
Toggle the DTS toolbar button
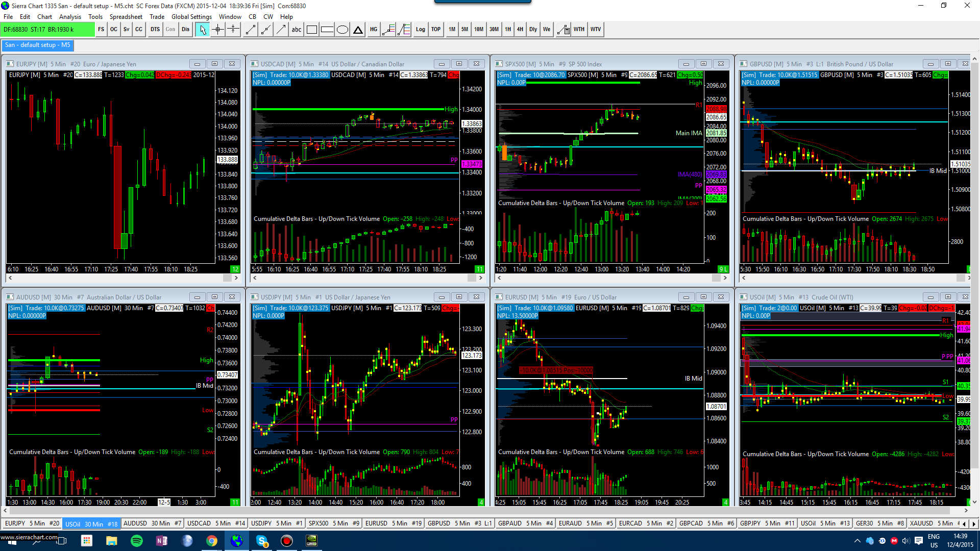[x=155, y=30]
